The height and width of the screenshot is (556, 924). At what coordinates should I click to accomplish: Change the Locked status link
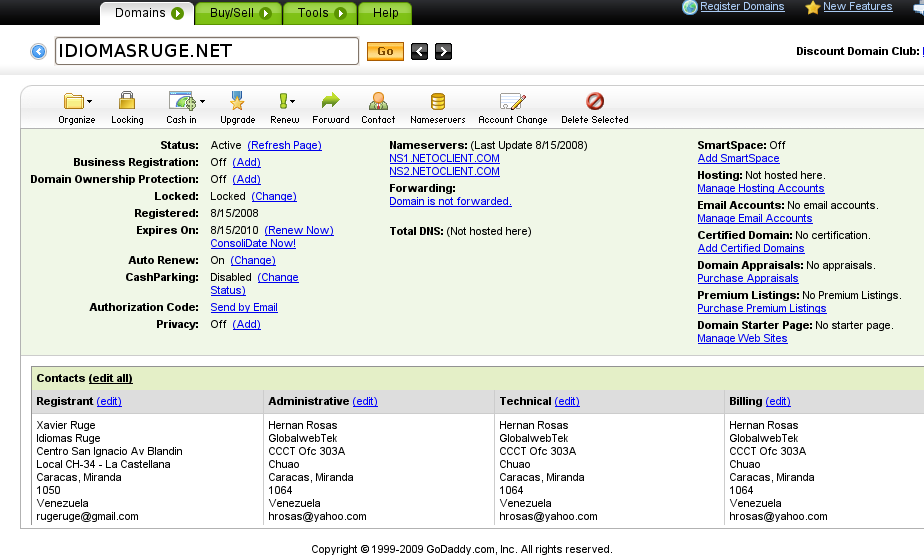pyautogui.click(x=274, y=196)
